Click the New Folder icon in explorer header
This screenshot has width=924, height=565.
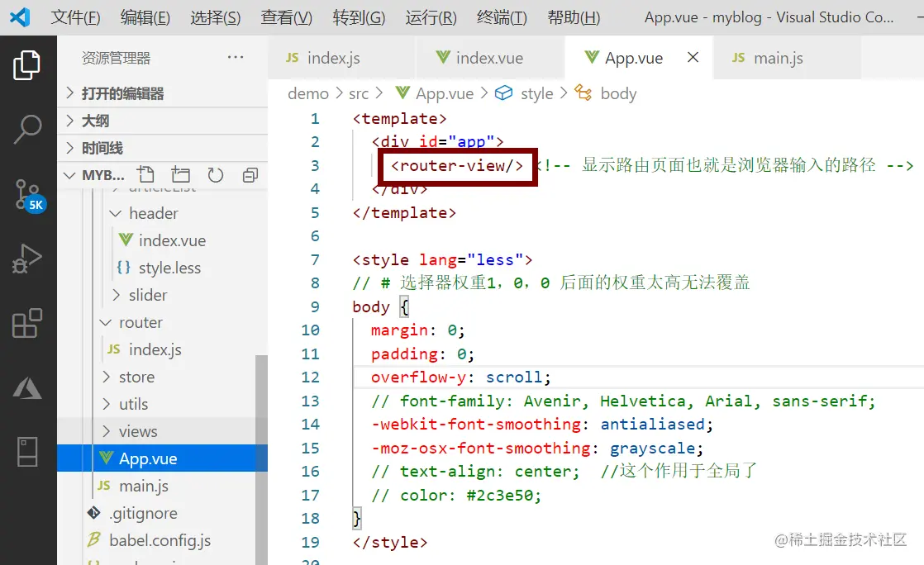pyautogui.click(x=180, y=174)
